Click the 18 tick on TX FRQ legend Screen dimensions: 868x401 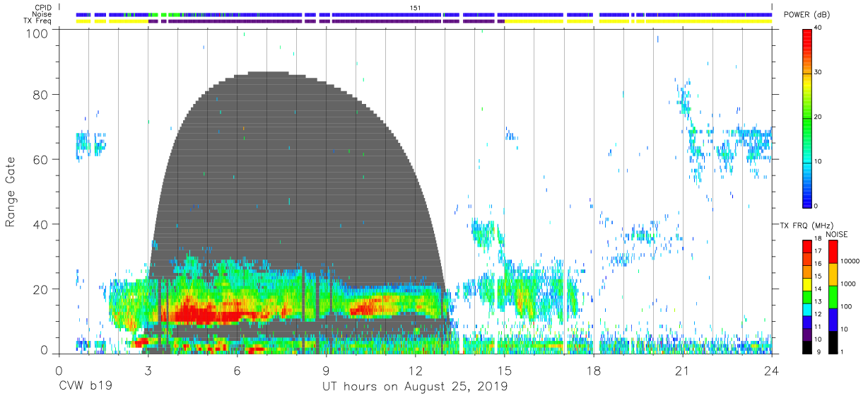(x=819, y=239)
